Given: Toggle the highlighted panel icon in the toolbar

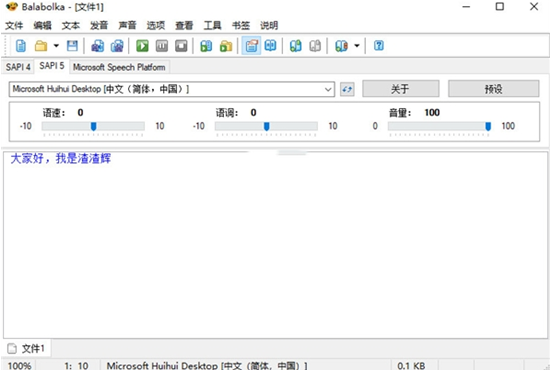Looking at the screenshot, I should point(251,46).
